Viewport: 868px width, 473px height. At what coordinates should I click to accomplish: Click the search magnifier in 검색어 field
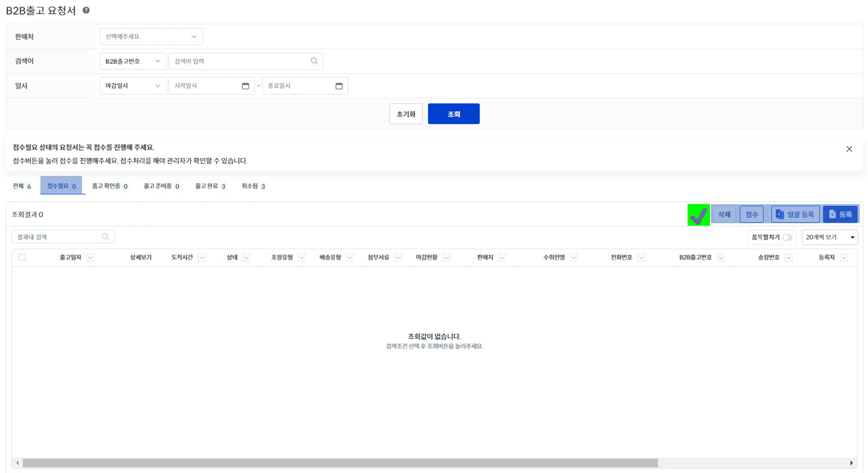click(314, 61)
